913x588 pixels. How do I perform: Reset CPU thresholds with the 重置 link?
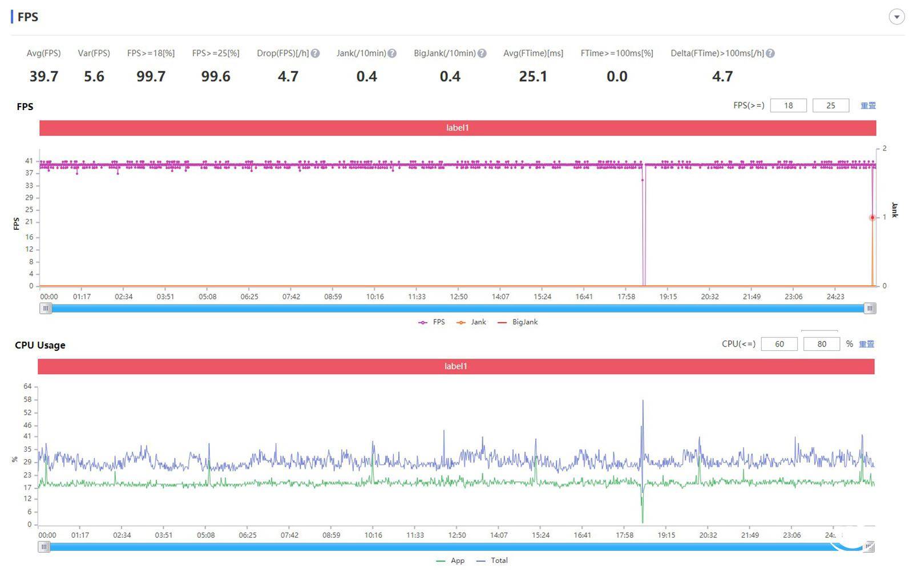point(866,344)
